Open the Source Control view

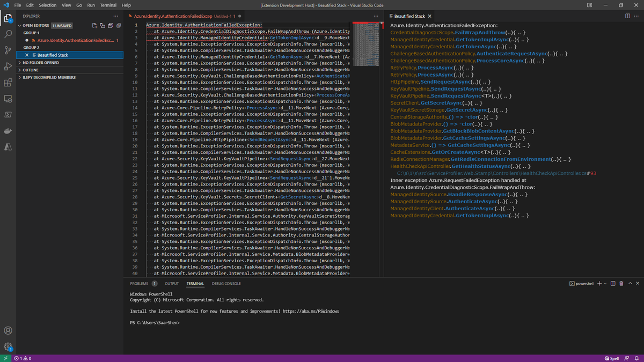[x=8, y=50]
